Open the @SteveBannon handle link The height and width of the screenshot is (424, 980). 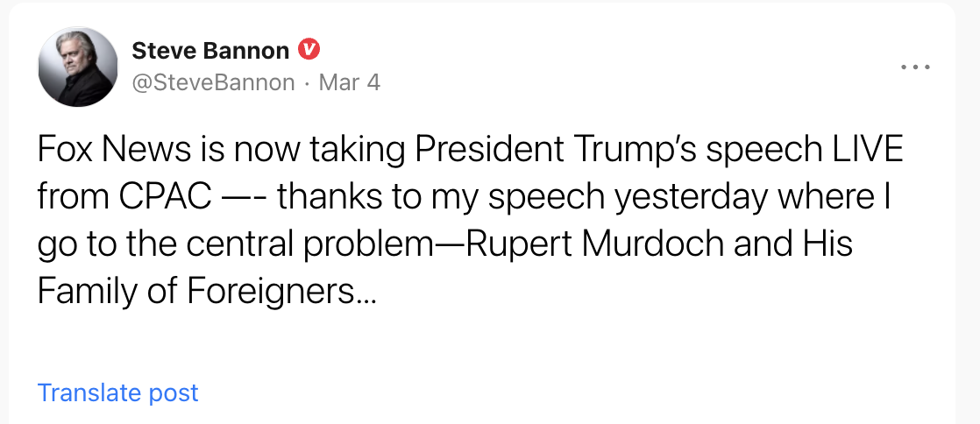[x=213, y=82]
